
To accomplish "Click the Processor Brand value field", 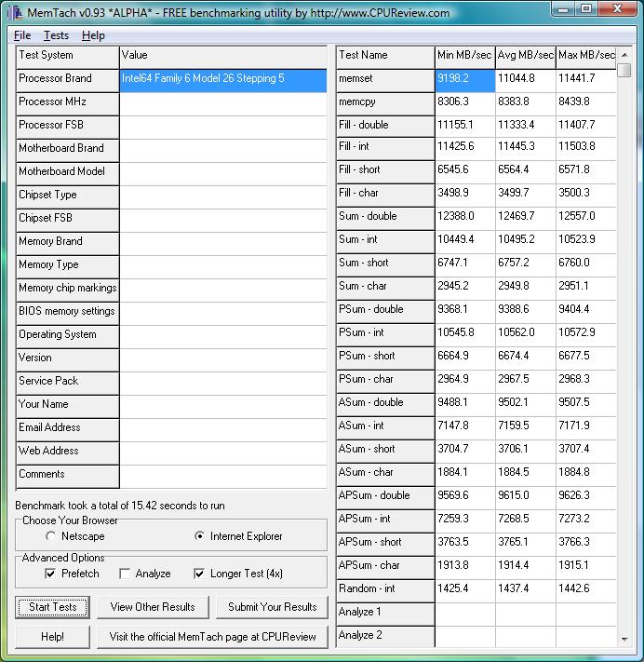I will 223,79.
